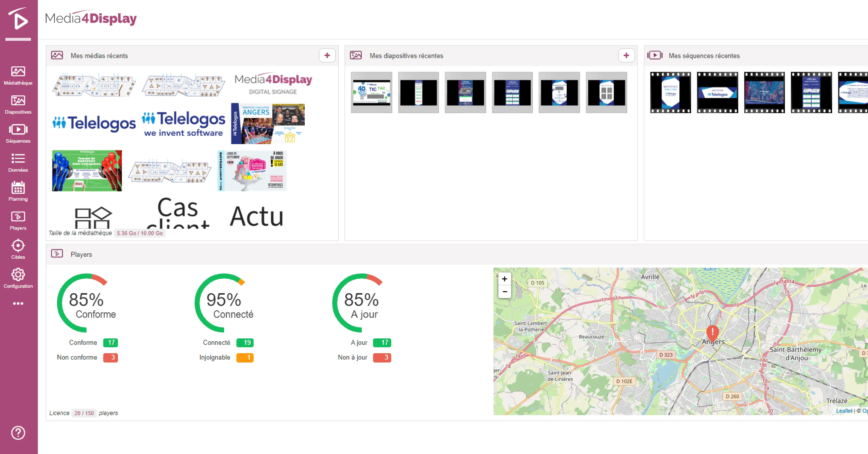Open the second recent slide thumbnail
Viewport: 868px width, 454px height.
(419, 92)
